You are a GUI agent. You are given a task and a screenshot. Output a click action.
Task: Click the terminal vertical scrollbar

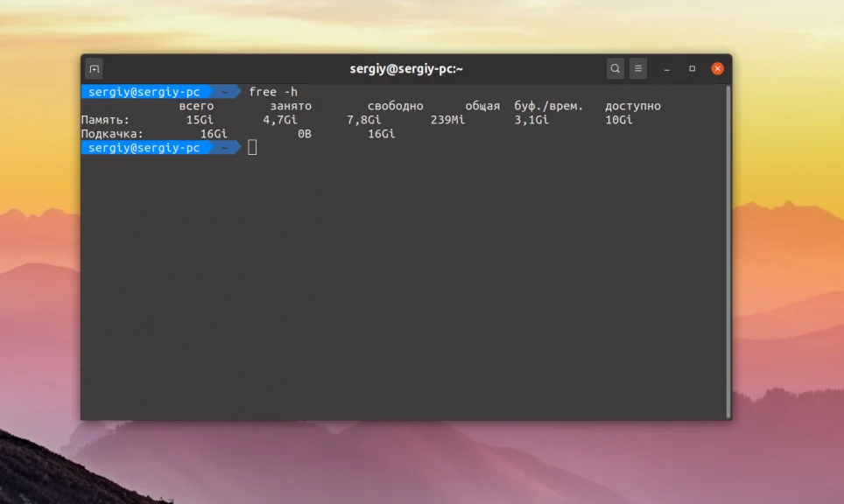(x=728, y=251)
